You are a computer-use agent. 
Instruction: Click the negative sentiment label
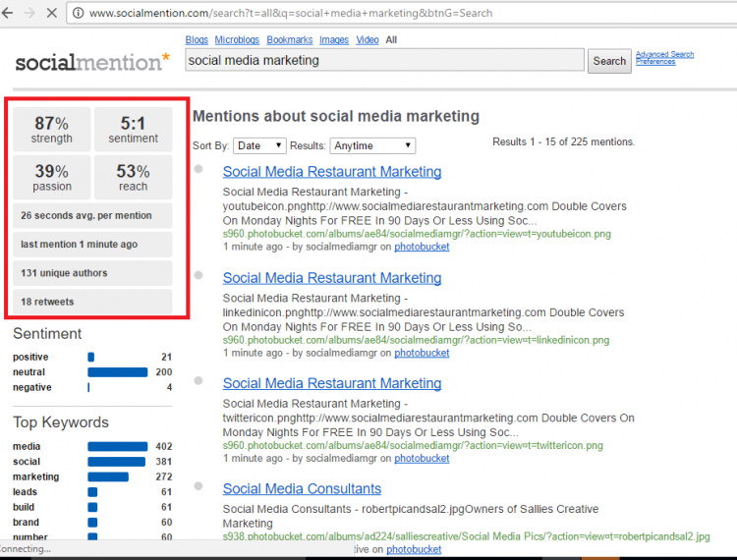click(x=32, y=387)
